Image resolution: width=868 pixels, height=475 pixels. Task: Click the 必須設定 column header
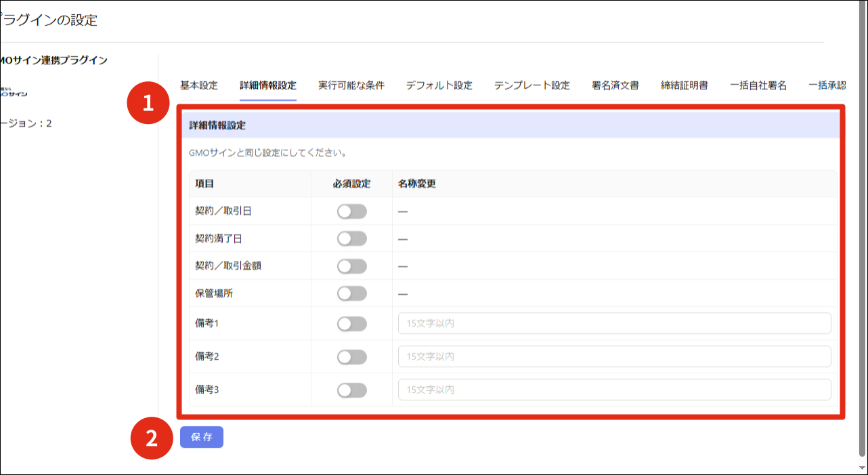[x=352, y=184]
